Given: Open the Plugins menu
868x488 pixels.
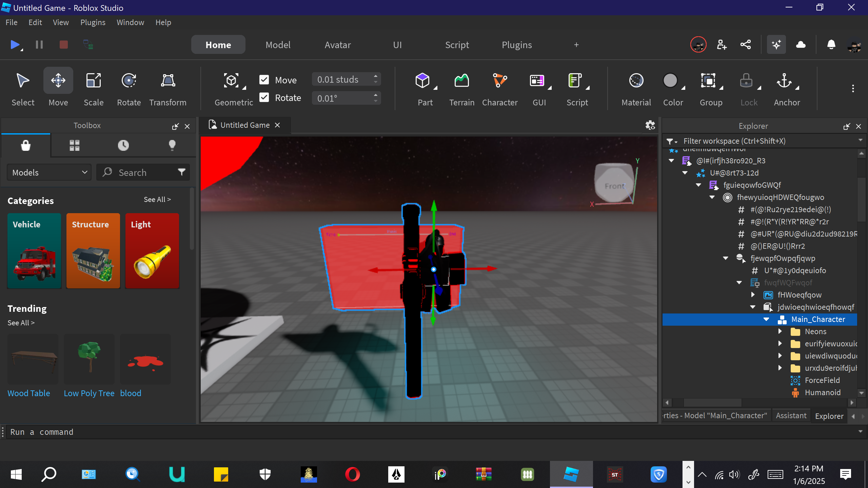Looking at the screenshot, I should [93, 22].
